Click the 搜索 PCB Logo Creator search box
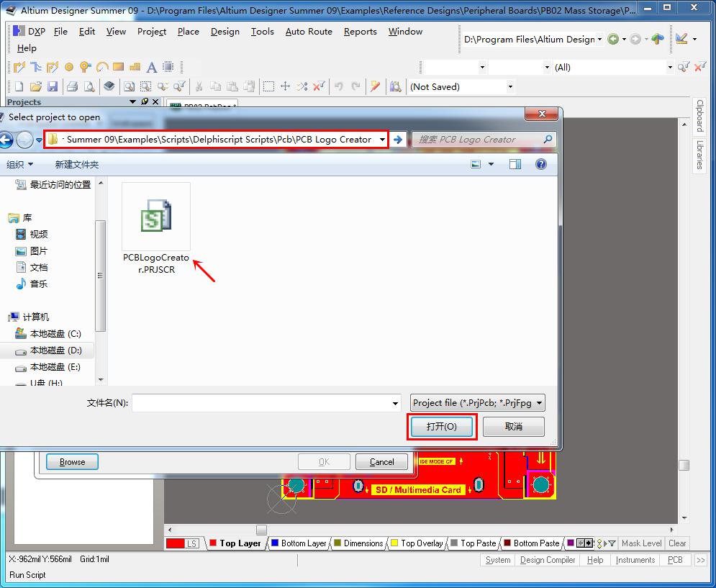The height and width of the screenshot is (588, 716). pos(484,140)
